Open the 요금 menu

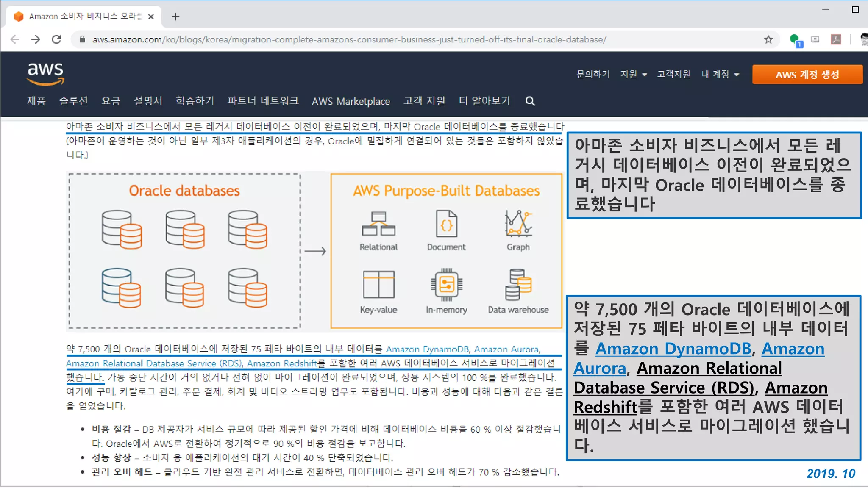point(111,101)
